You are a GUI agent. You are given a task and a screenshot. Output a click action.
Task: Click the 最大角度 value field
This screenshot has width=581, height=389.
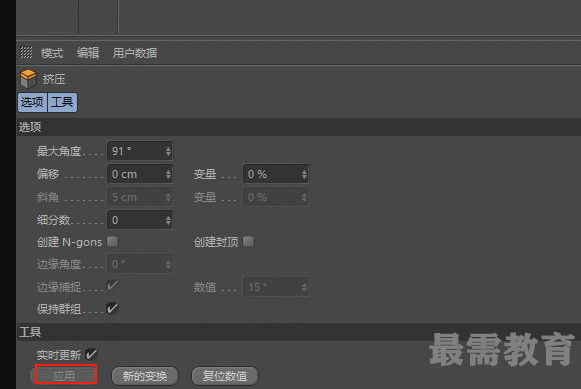[x=140, y=151]
